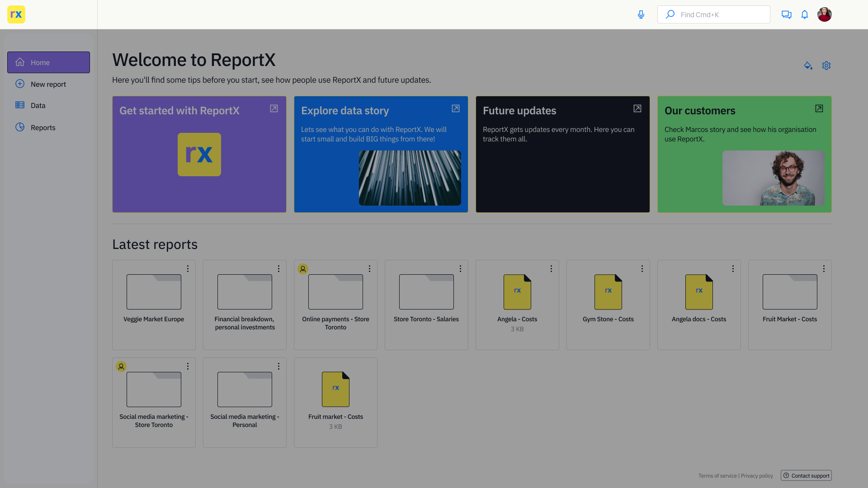Open more options for Social media marketing - Personal
Image resolution: width=868 pixels, height=488 pixels.
click(x=279, y=366)
